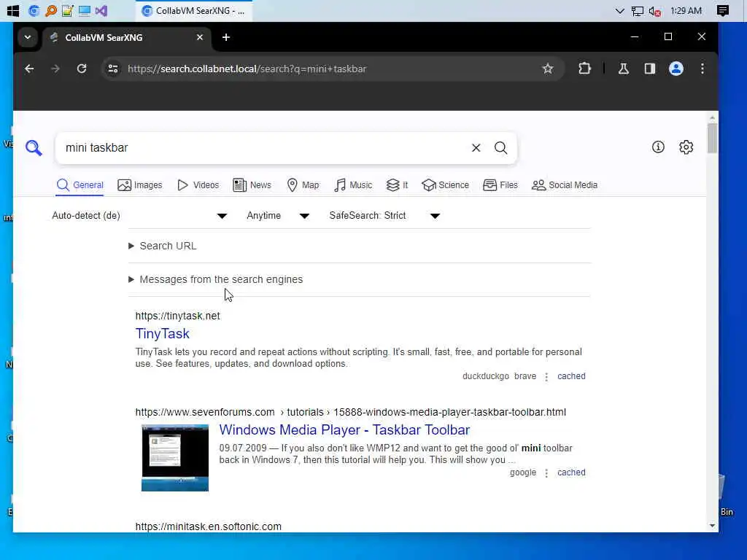Switch to Science category

point(445,184)
